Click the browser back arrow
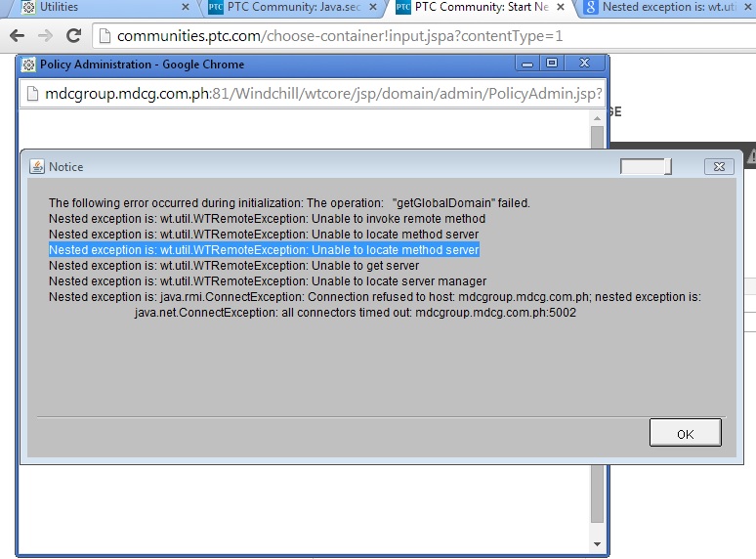756x559 pixels. (x=18, y=36)
